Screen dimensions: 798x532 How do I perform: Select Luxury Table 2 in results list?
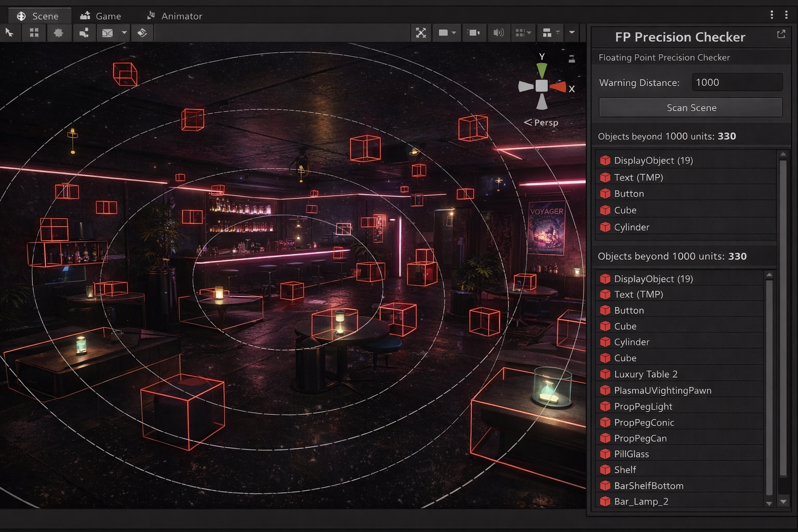(645, 374)
